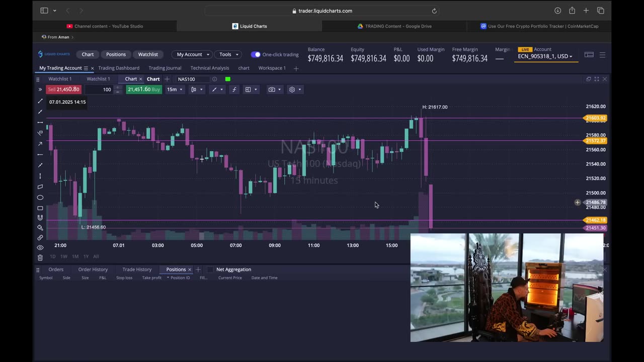Click the Watchlist button in top bar
Screen dimensions: 644x362
[x=148, y=54]
